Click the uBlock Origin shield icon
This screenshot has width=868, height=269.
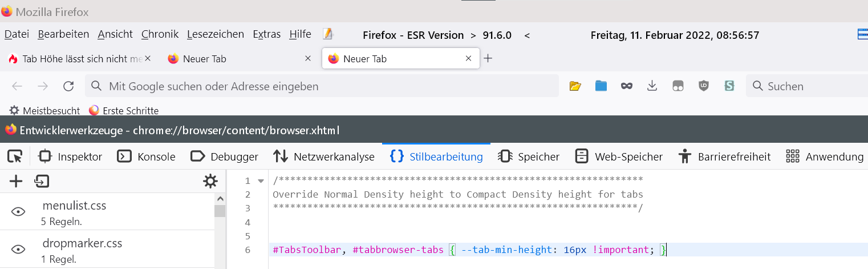click(x=704, y=86)
